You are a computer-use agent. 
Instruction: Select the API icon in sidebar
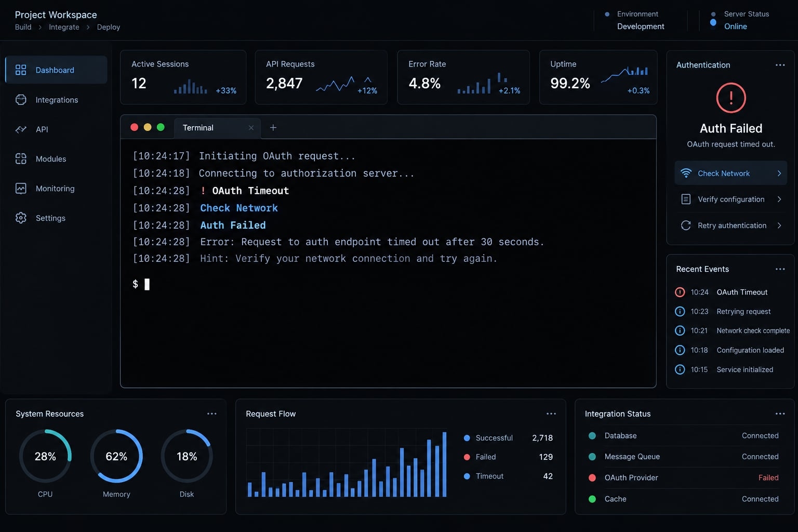pyautogui.click(x=21, y=129)
